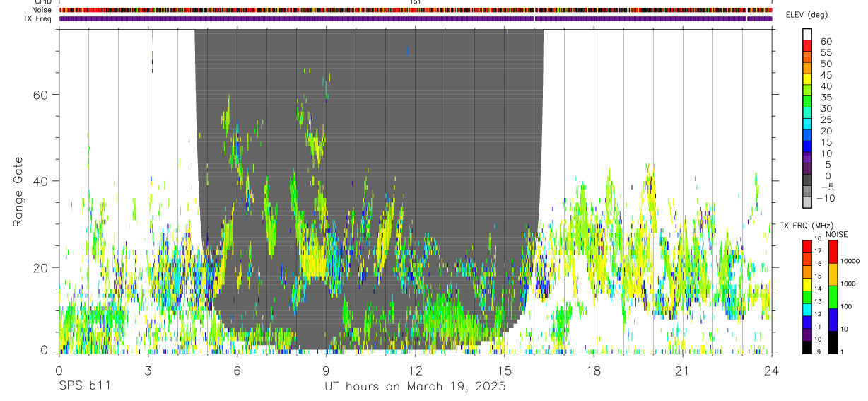
Task: Click the blue 10 noise legend block
Action: [x=833, y=320]
